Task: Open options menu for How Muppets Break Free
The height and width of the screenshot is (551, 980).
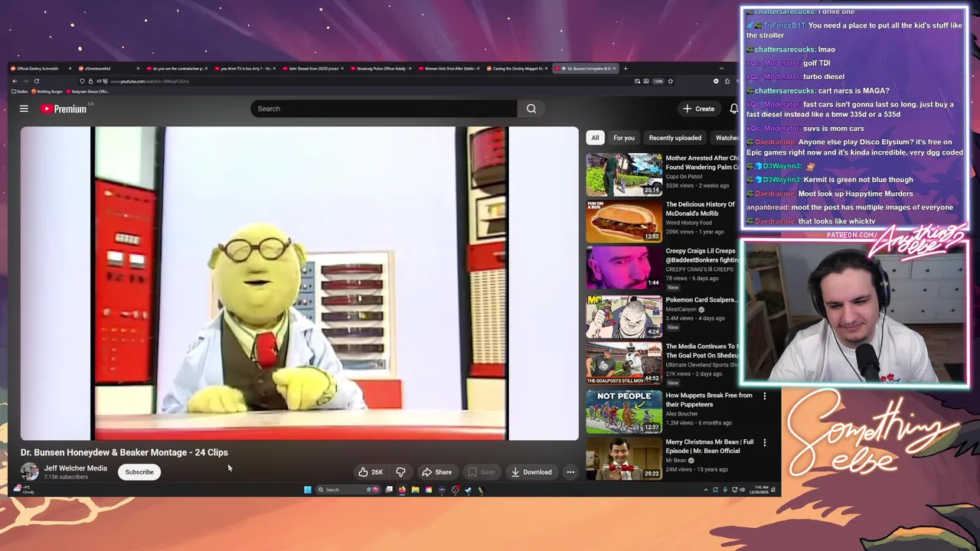Action: point(764,396)
